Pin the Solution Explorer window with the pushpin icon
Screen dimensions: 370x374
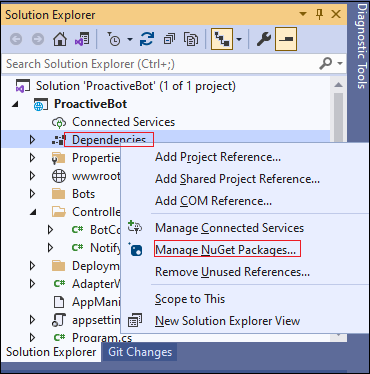(x=319, y=14)
